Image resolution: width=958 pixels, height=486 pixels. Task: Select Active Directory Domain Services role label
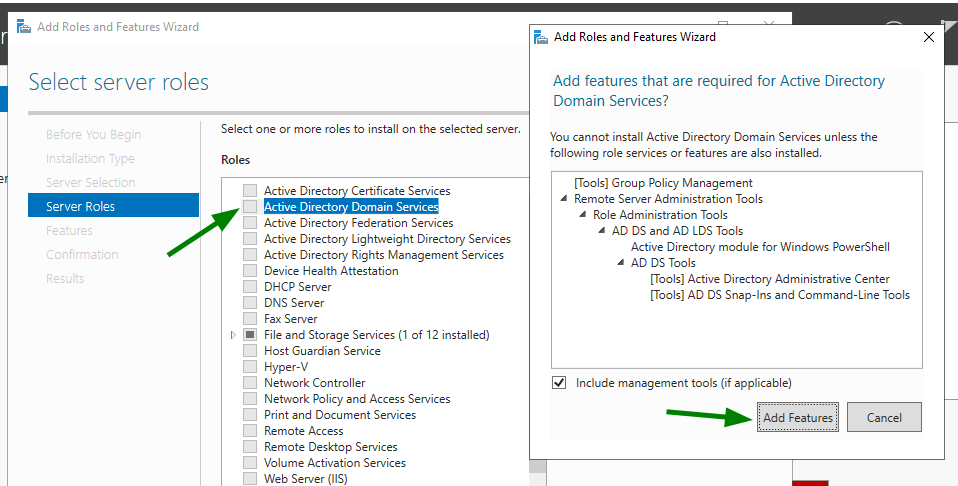351,207
